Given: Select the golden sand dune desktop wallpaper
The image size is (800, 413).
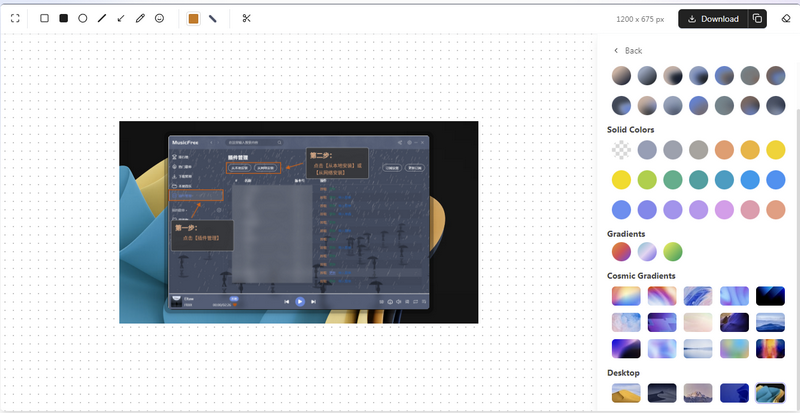Looking at the screenshot, I should click(x=626, y=393).
